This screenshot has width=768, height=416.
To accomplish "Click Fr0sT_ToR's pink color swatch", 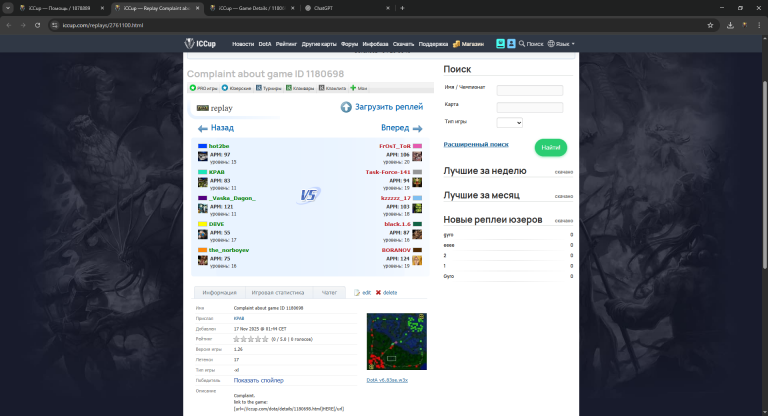I will click(x=417, y=146).
